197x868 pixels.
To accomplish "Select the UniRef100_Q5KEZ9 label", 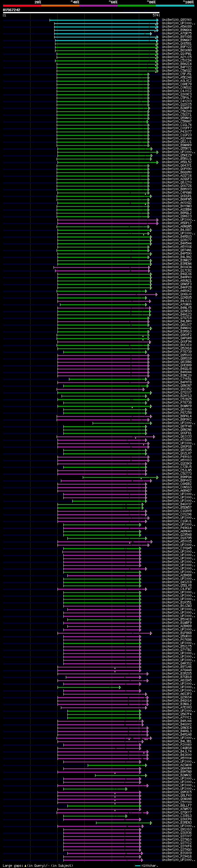I will click(x=177, y=155).
